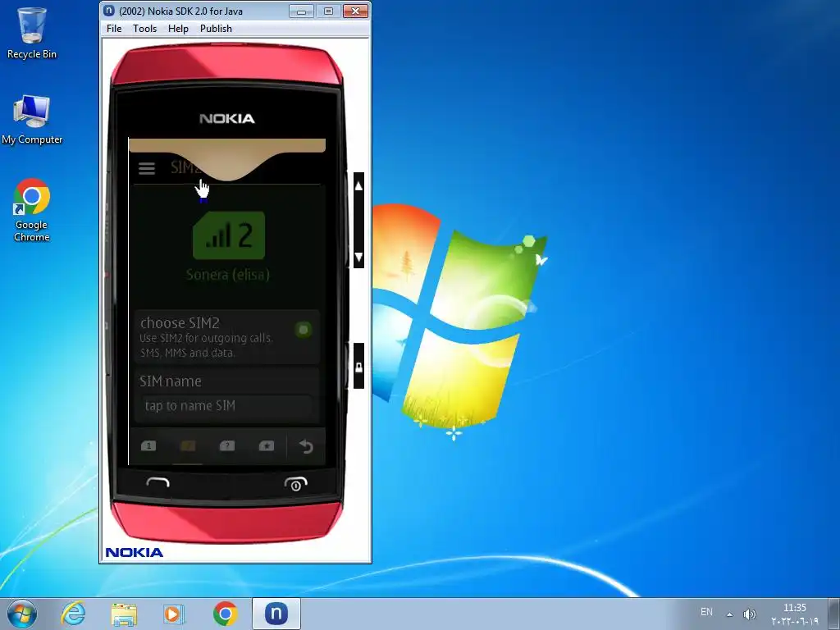Select the Google Chrome desktop shortcut

[32, 210]
